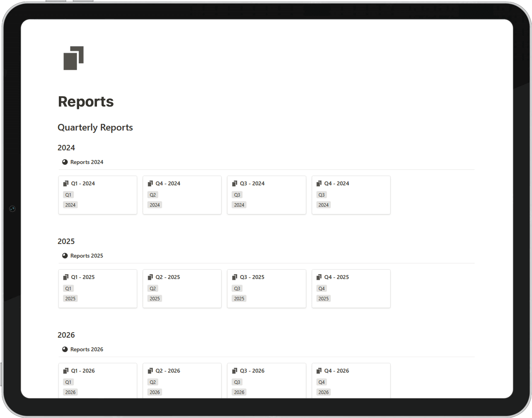Click the document icon on Q4 - 2025 card
532x418 pixels.
pyautogui.click(x=319, y=277)
